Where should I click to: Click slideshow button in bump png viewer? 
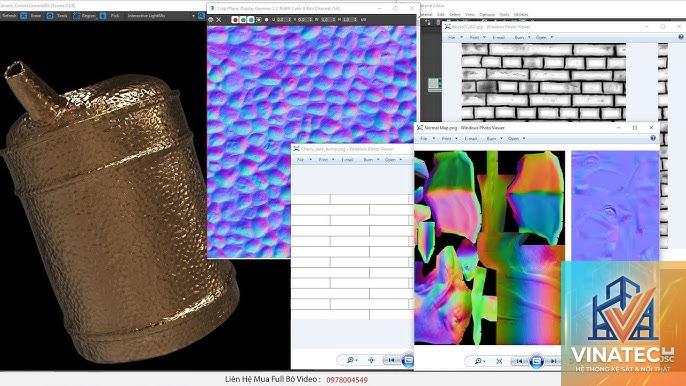408,360
